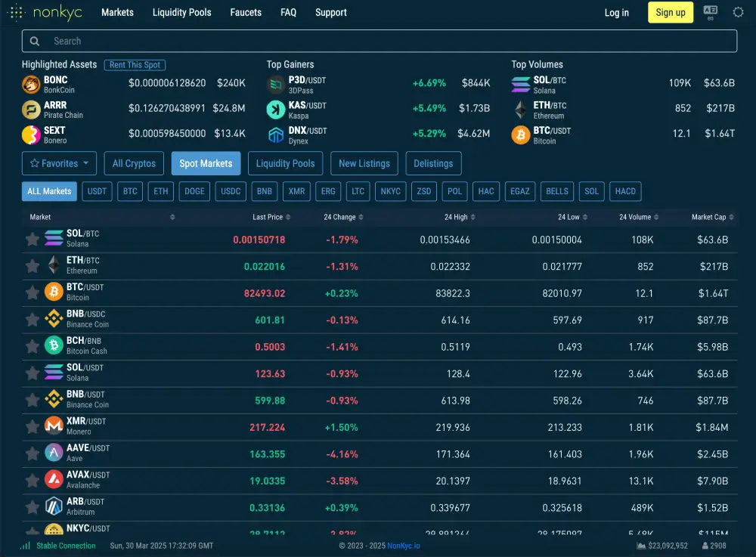The image size is (756, 557).
Task: Click the KAS Kaspa icon
Action: [x=276, y=110]
